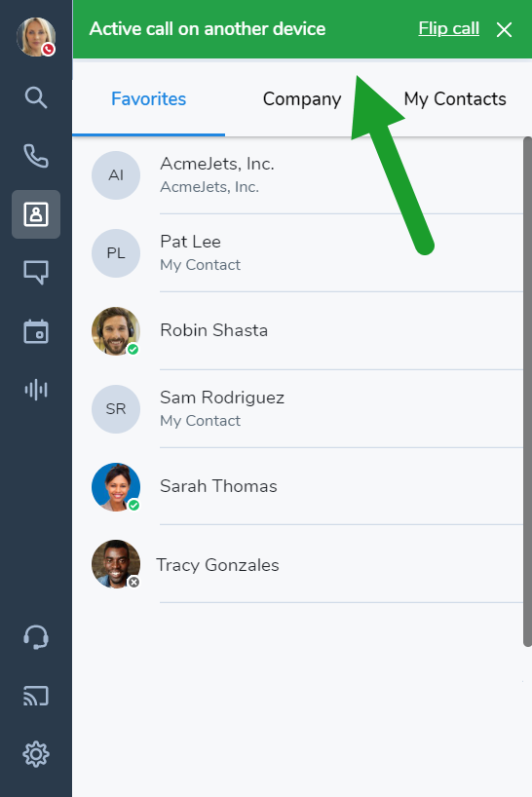Screen dimensions: 532x797
Task: Click the user profile avatar
Action: [36, 37]
